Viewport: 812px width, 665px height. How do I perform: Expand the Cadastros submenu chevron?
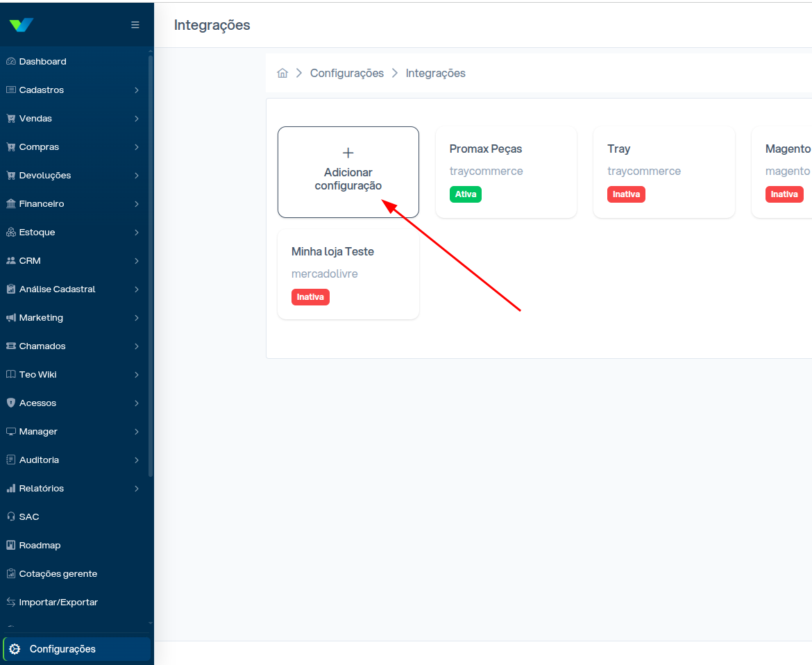point(137,90)
